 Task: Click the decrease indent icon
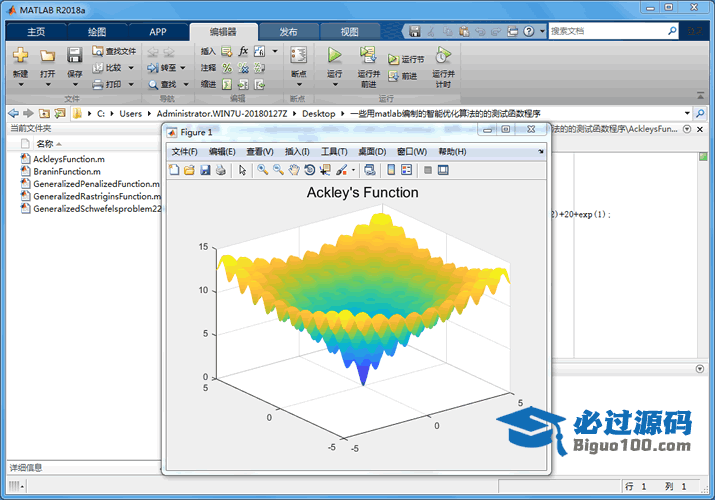pyautogui.click(x=259, y=84)
